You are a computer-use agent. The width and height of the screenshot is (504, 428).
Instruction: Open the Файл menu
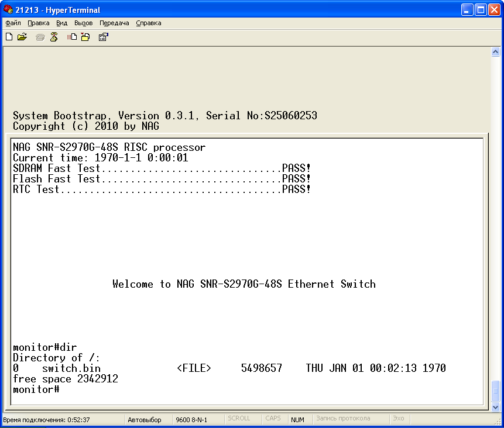tap(13, 23)
